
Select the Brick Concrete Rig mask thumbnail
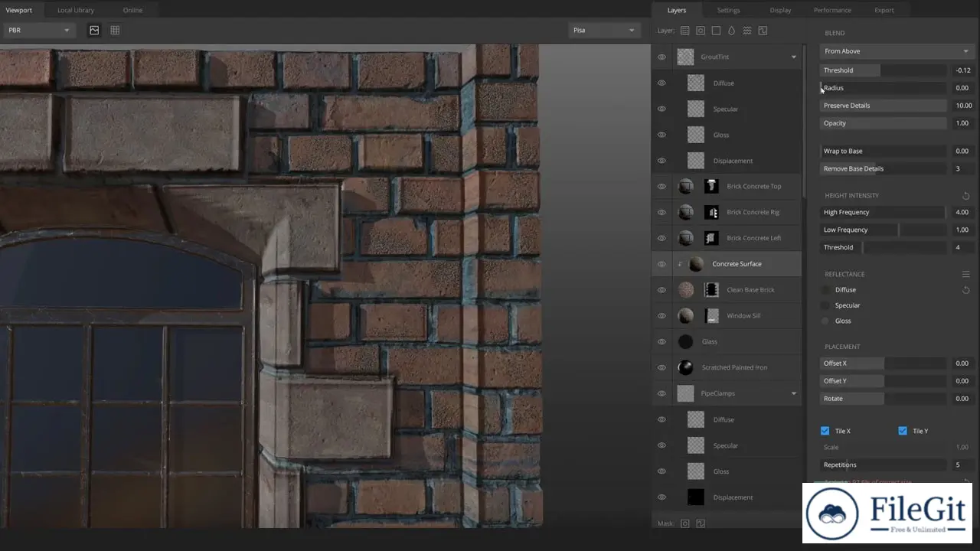click(711, 212)
